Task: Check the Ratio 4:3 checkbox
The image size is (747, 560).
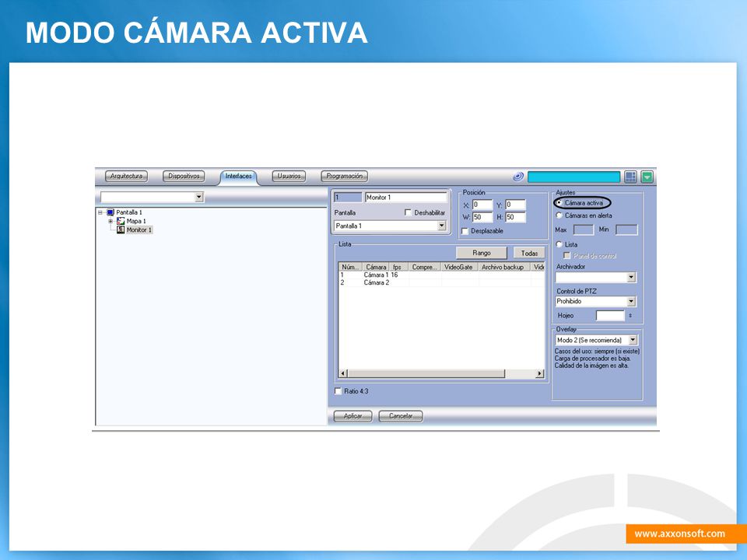Action: click(x=338, y=391)
